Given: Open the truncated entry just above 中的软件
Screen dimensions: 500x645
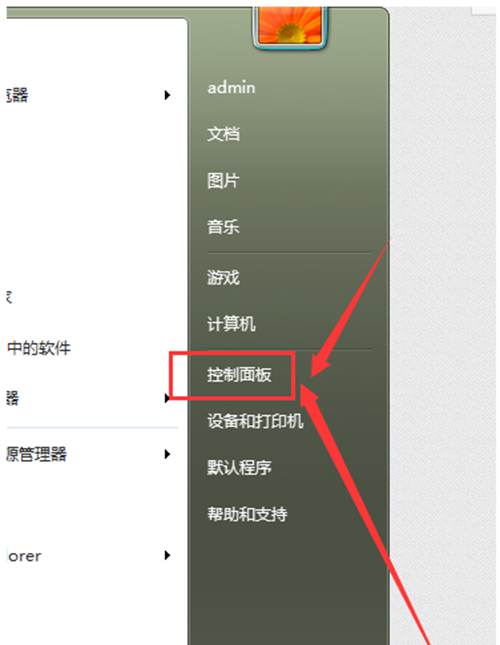Looking at the screenshot, I should pos(10,297).
